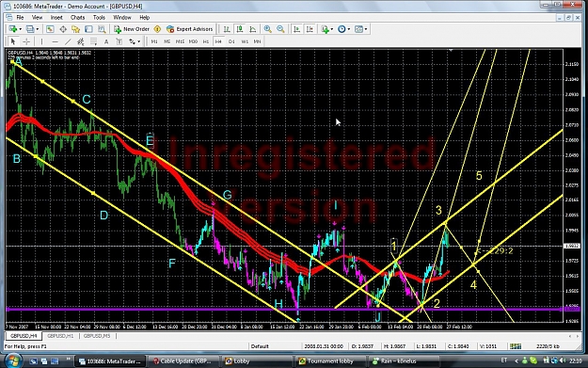Launch MetaEditor from the toolbar
This screenshot has height=368, width=588.
[x=157, y=29]
